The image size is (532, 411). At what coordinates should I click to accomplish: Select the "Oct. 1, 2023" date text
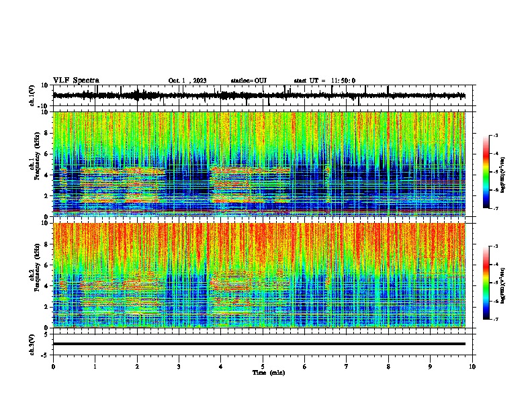point(187,81)
